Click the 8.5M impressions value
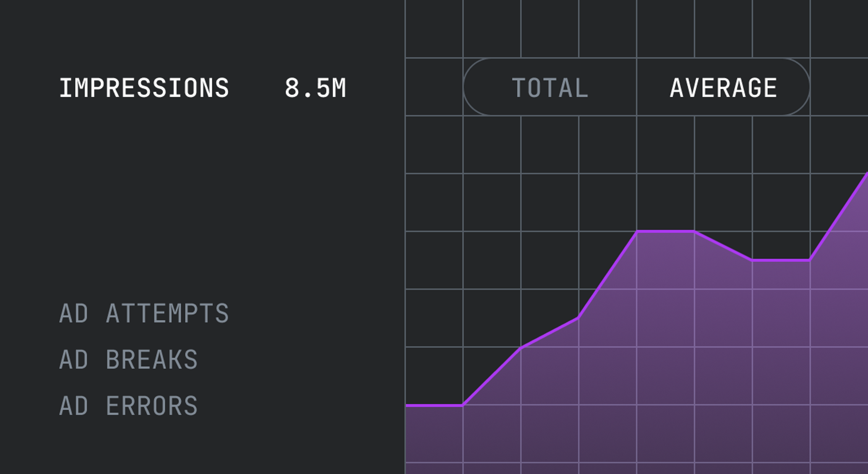 pos(315,88)
